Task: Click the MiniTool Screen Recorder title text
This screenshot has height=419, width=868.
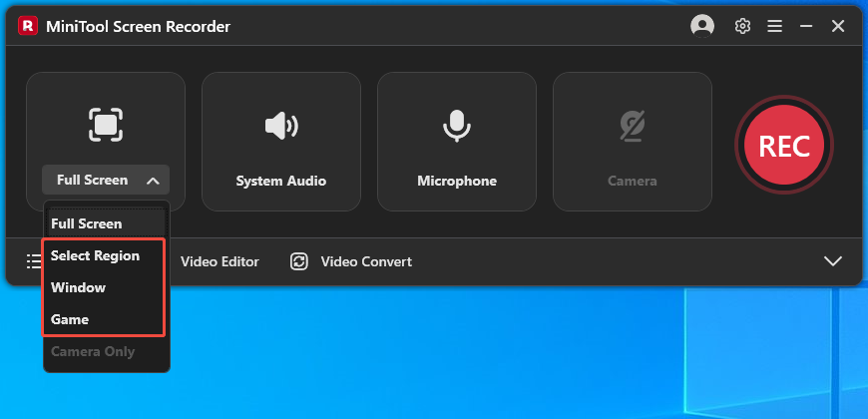Action: 139,26
